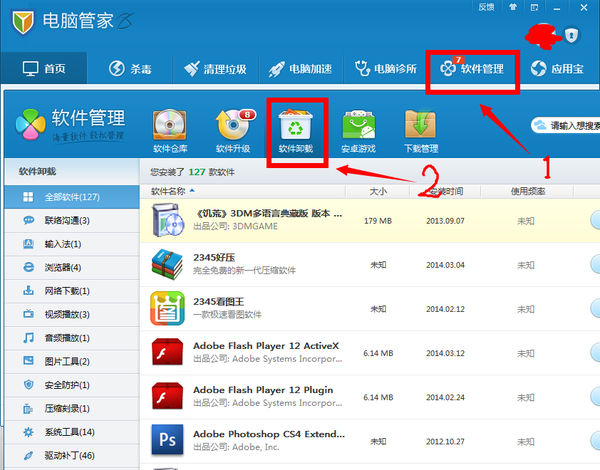Click the search box 请输入想搜索
The height and width of the screenshot is (470, 600).
[x=566, y=125]
